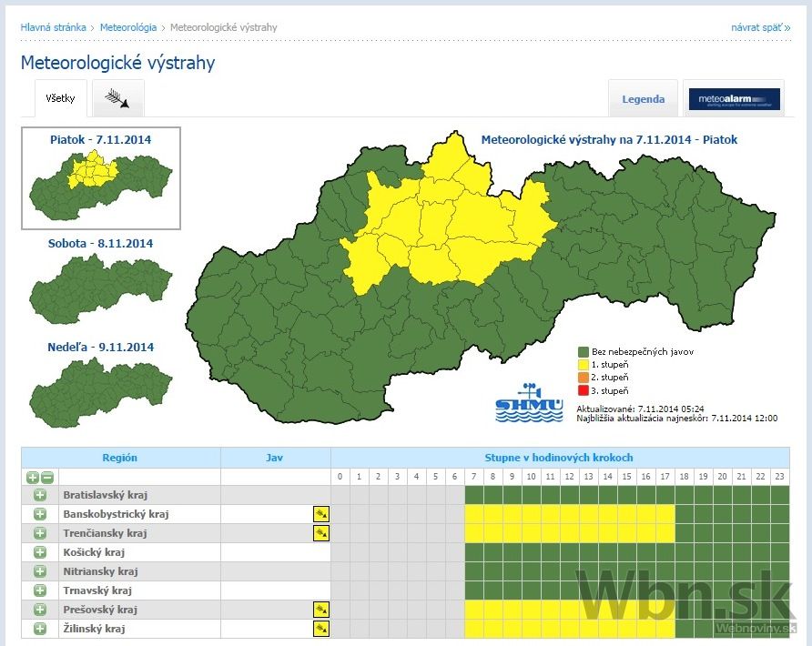The image size is (812, 646).
Task: Collapse all regions with minus button
Action: [47, 477]
